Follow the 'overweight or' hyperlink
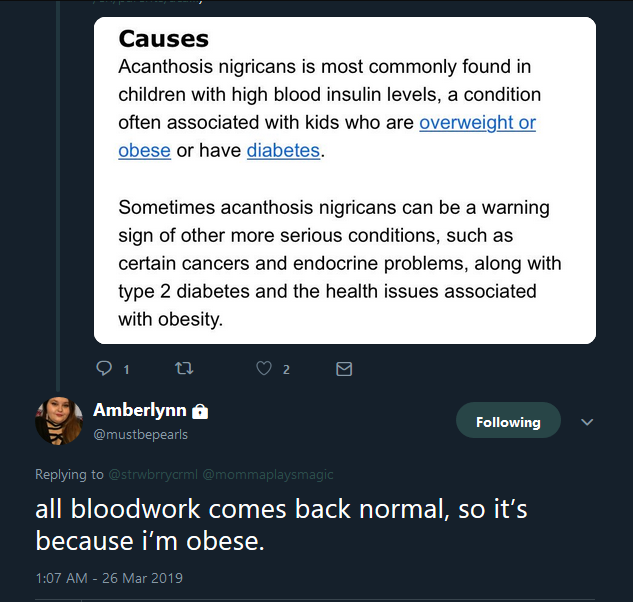Image resolution: width=633 pixels, height=602 pixels. pyautogui.click(x=478, y=123)
